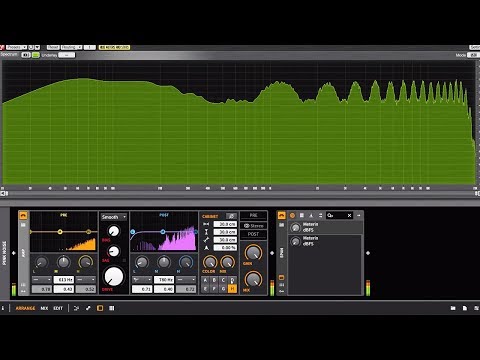Viewport: 480px width, 360px height.
Task: Switch to the MIX view
Action: 44,308
